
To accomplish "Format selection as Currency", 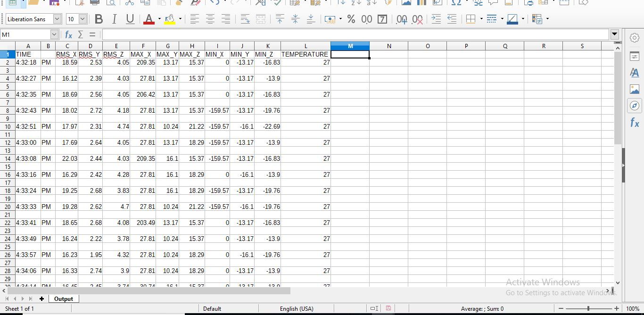I will [x=330, y=19].
